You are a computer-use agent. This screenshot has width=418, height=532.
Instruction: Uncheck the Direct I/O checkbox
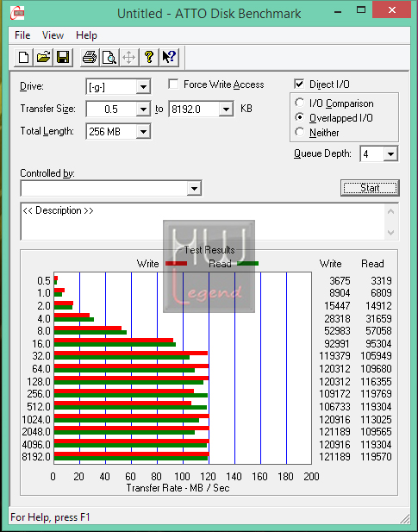tap(299, 84)
